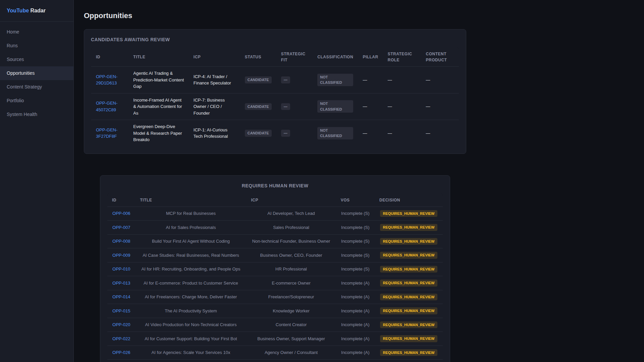644x362 pixels.
Task: Click CANDIDATE badge for Agentic AI Trading row
Action: [258, 80]
